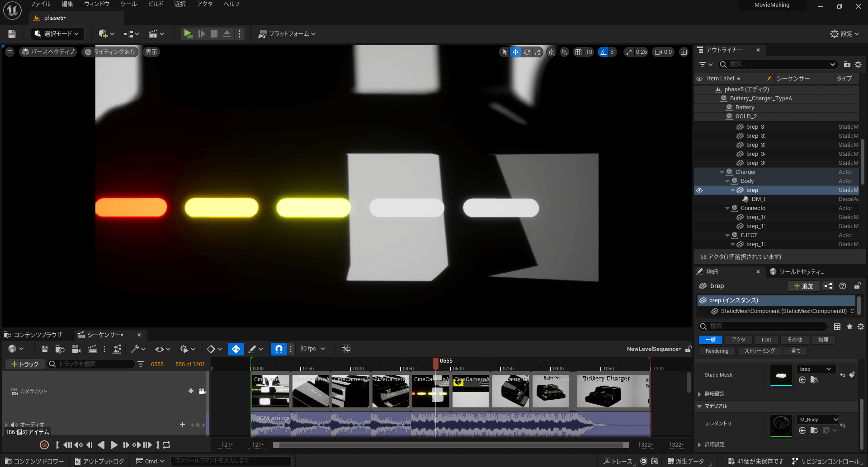Switch to the コンテンツブラウザ tab
Image resolution: width=868 pixels, height=467 pixels.
[33, 335]
